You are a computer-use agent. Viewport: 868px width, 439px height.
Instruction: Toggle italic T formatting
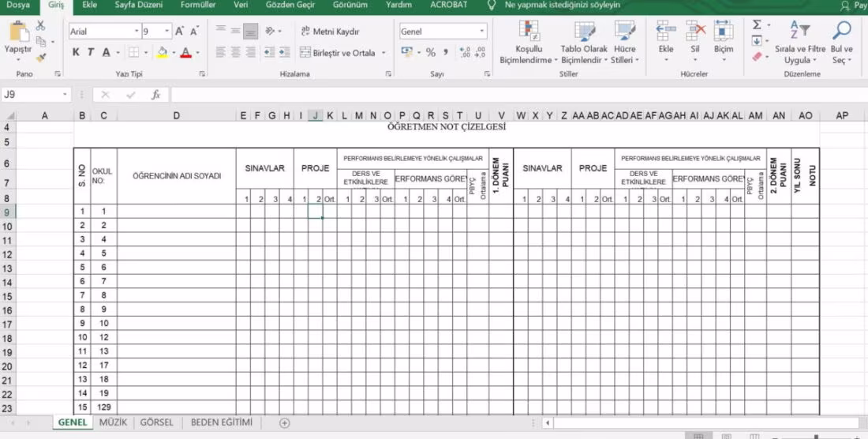pyautogui.click(x=90, y=53)
